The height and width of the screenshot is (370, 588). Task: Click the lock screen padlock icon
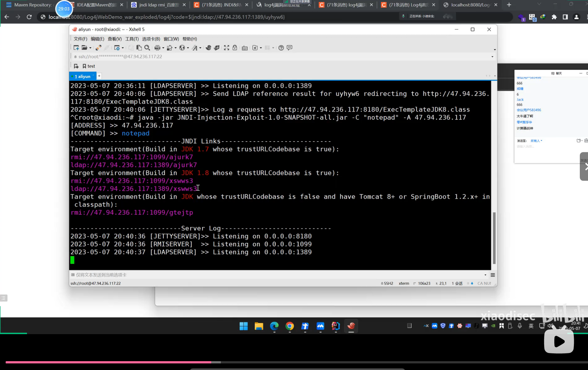(235, 48)
